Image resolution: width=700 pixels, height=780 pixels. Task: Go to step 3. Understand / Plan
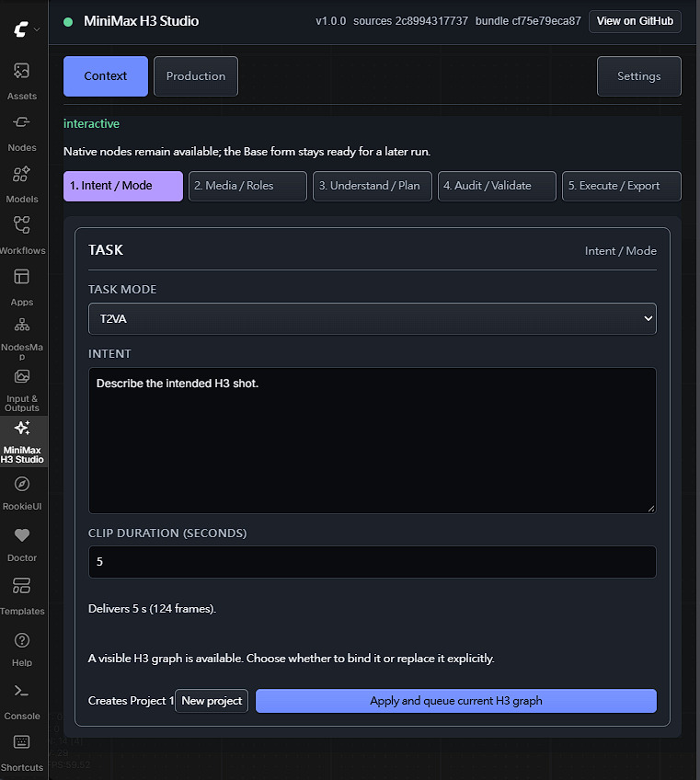tap(373, 186)
